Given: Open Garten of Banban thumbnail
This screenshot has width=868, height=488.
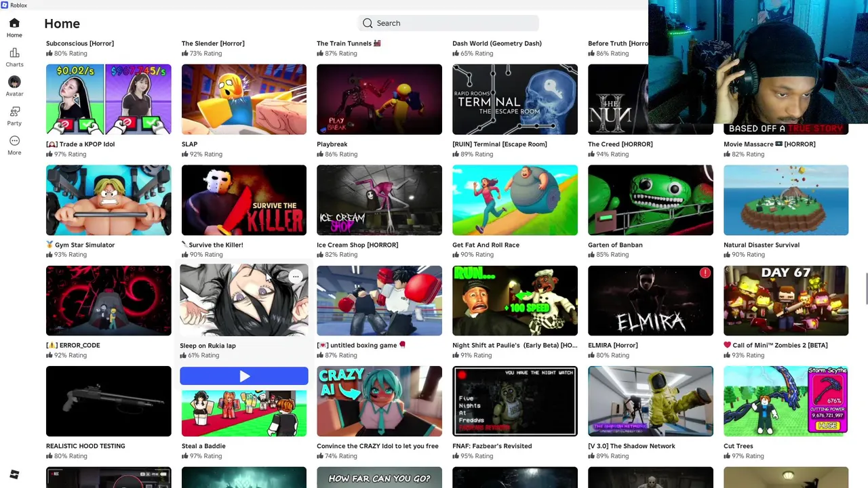Looking at the screenshot, I should (x=650, y=200).
